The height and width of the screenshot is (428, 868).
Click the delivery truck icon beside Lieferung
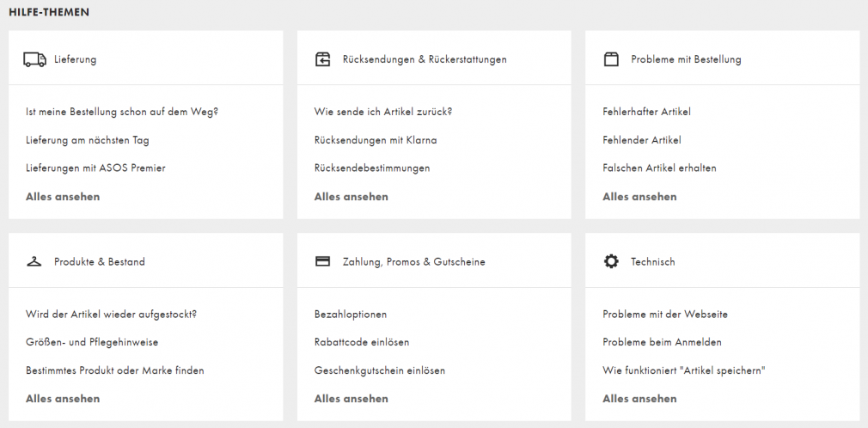tap(34, 59)
